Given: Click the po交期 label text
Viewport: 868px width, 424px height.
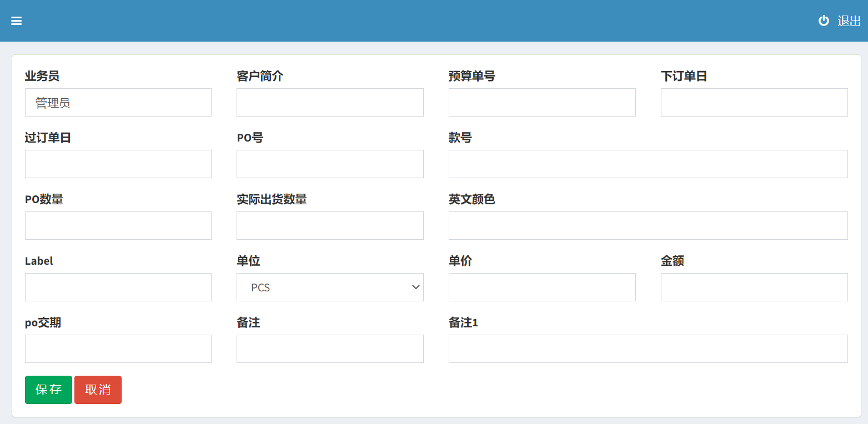Looking at the screenshot, I should 43,323.
